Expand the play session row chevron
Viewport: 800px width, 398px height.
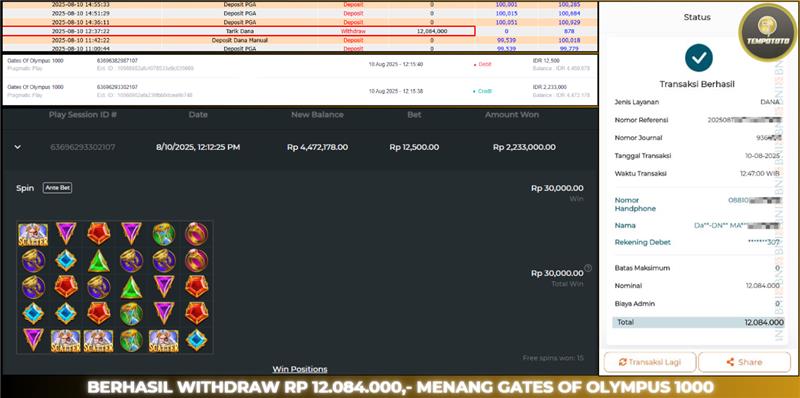click(18, 147)
